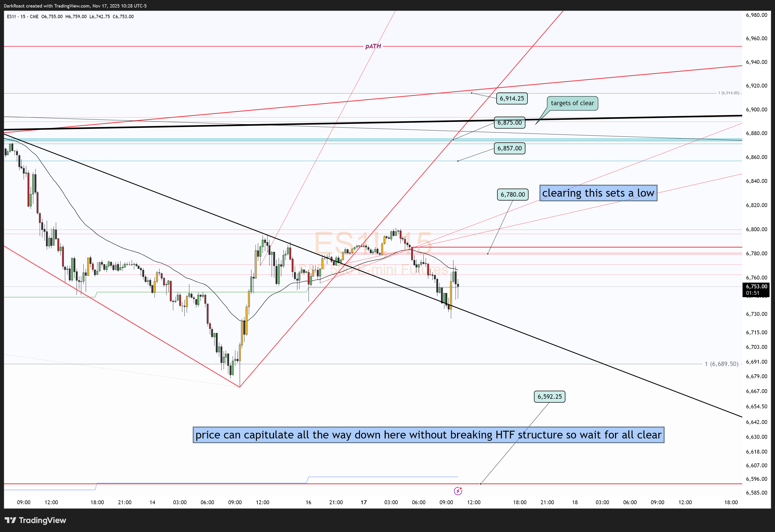This screenshot has width=775, height=532.
Task: Click date 14 on time axis
Action: 152,502
